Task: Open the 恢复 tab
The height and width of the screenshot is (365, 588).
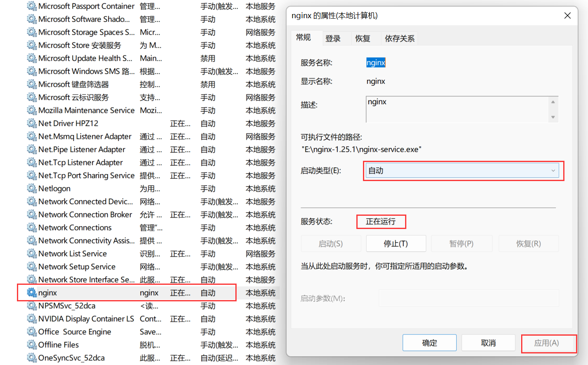Action: (x=363, y=38)
